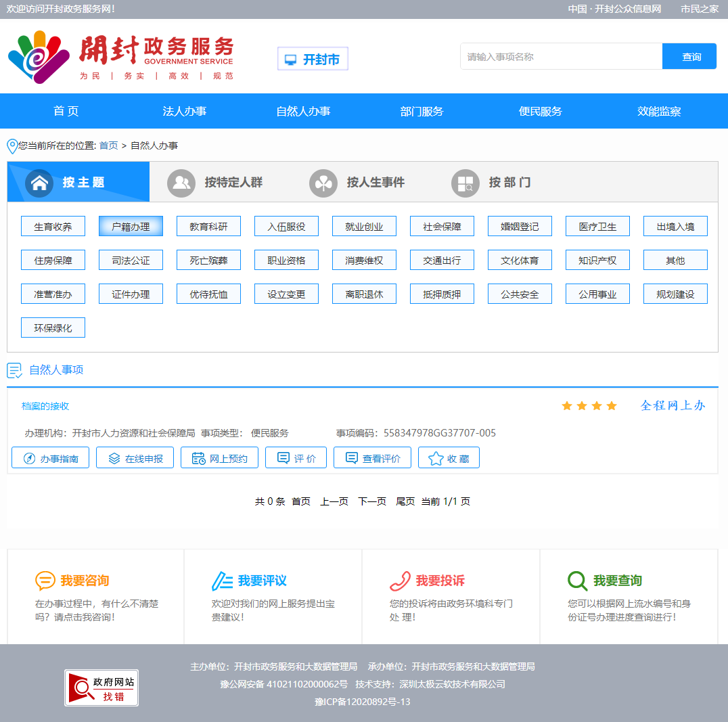Click the fourth orange rating star
This screenshot has height=722, width=728.
612,405
